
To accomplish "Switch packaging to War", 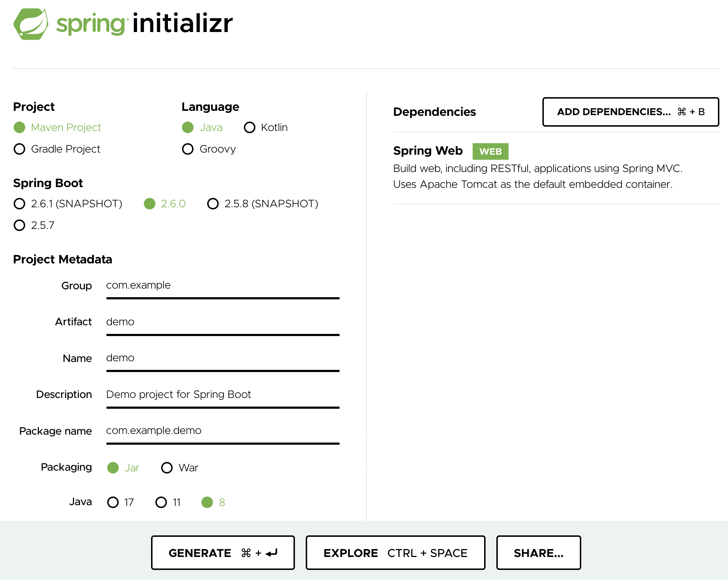I will pyautogui.click(x=167, y=468).
